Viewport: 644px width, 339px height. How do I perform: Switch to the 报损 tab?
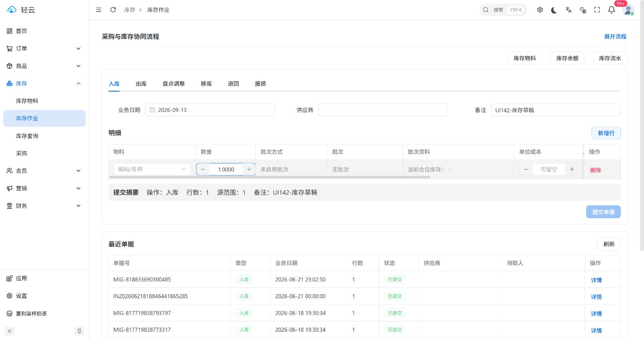(x=261, y=84)
